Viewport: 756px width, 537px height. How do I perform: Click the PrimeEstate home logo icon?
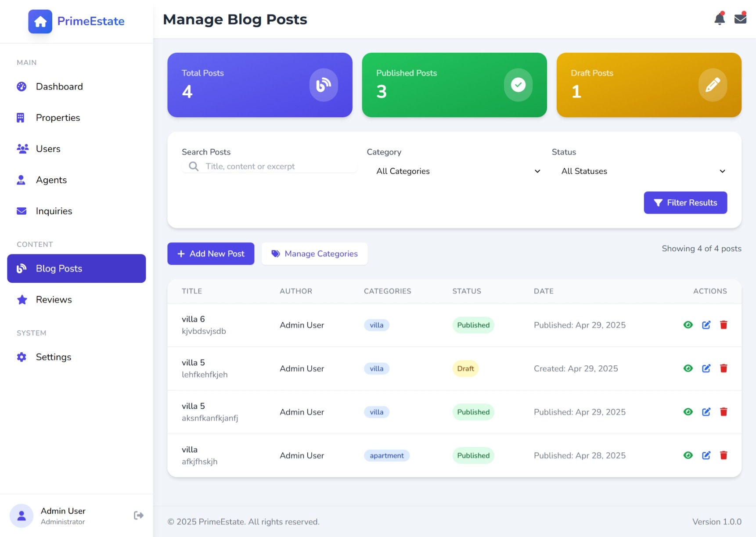[x=40, y=22]
